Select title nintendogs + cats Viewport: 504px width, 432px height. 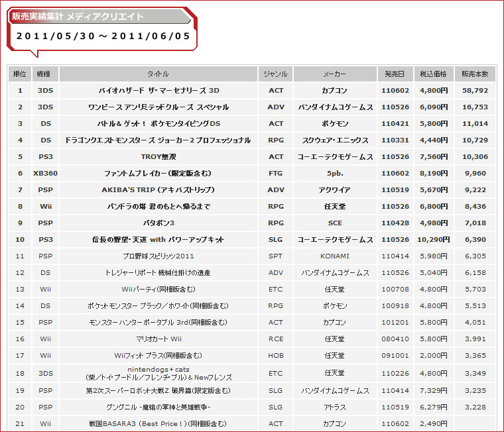pos(158,369)
